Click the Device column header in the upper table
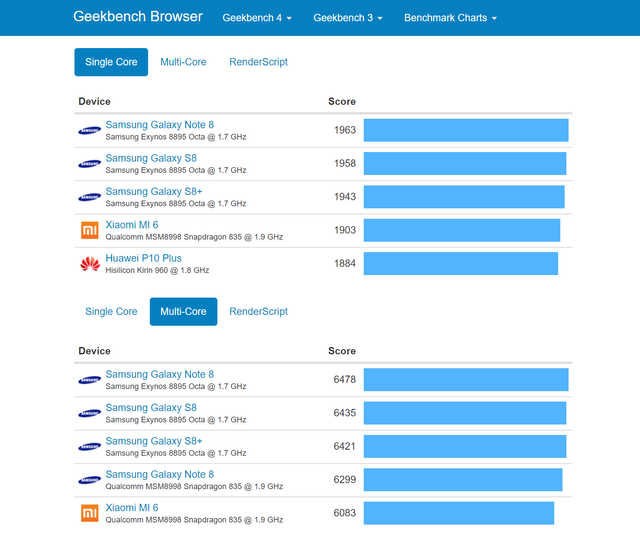Image resolution: width=640 pixels, height=548 pixels. [x=94, y=101]
